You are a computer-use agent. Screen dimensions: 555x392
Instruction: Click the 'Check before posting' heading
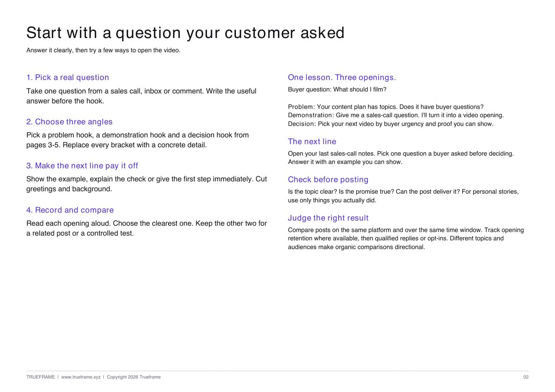pyautogui.click(x=328, y=180)
